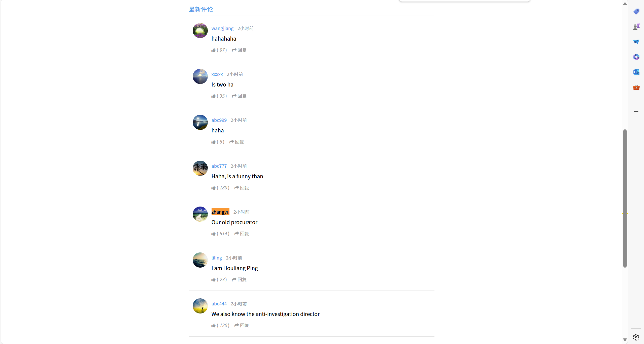Like wangjiang's hahahaha comment
The width and height of the screenshot is (644, 344).
[214, 50]
